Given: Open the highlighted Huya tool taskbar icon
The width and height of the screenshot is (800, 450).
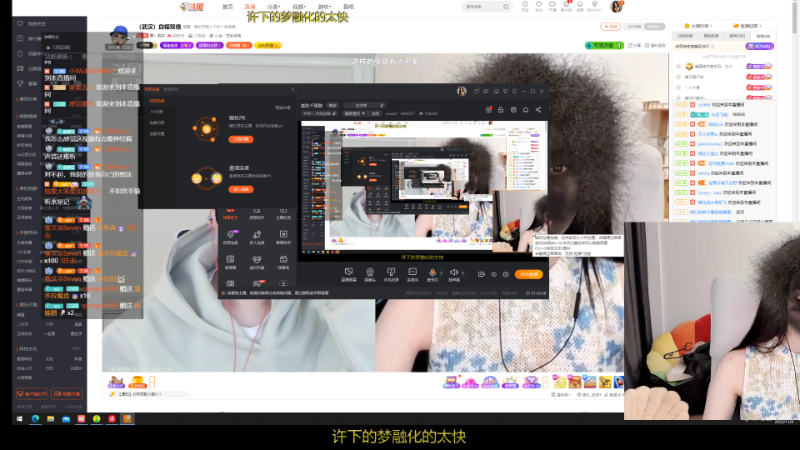Looking at the screenshot, I should pyautogui.click(x=127, y=419).
